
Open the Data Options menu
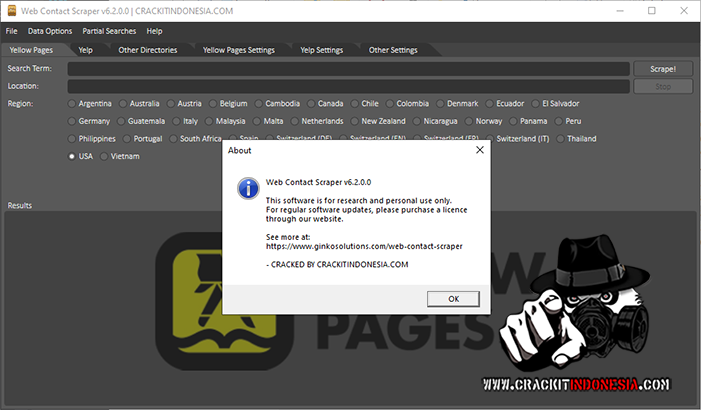(50, 31)
